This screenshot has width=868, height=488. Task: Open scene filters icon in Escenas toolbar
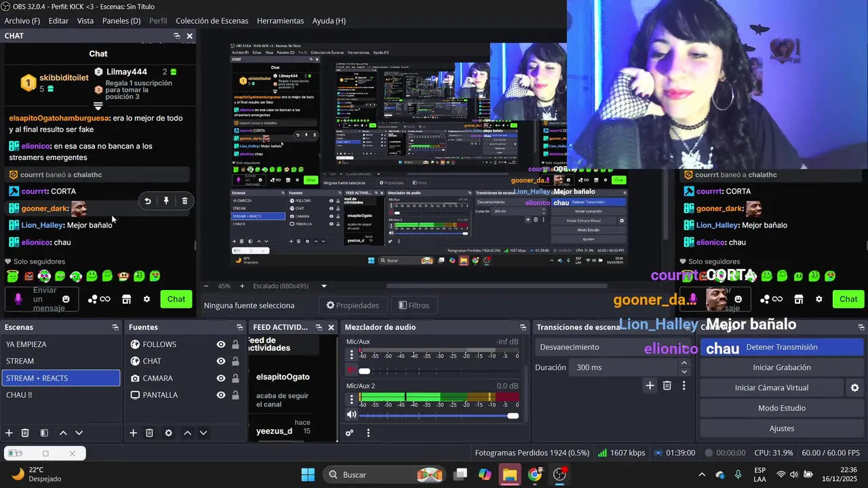pos(44,433)
